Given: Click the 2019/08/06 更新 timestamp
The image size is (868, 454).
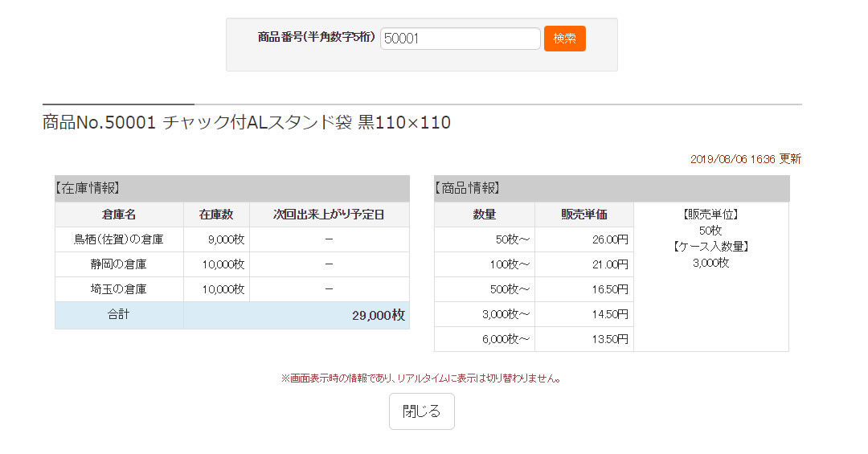Looking at the screenshot, I should 746,159.
